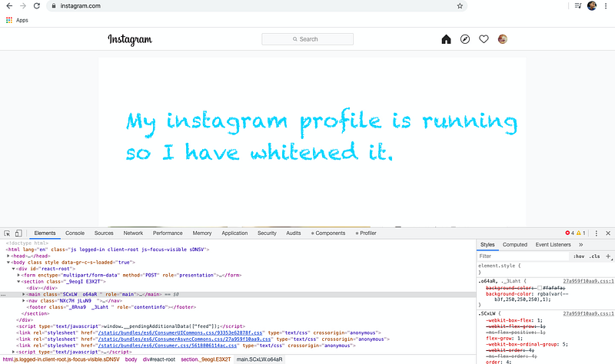Viewport: 615px width, 364px height.
Task: Select the Styles tab
Action: click(487, 244)
